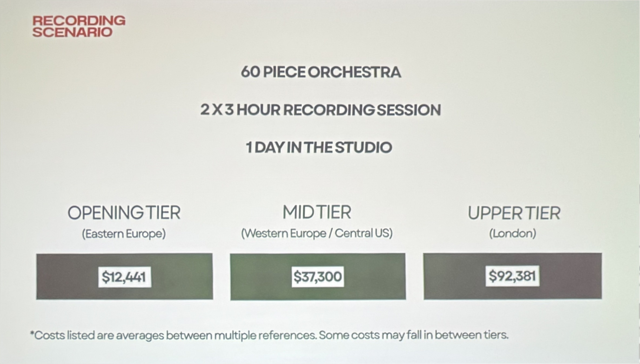640x364 pixels.
Task: Click the $92,381 price label
Action: [x=512, y=276]
